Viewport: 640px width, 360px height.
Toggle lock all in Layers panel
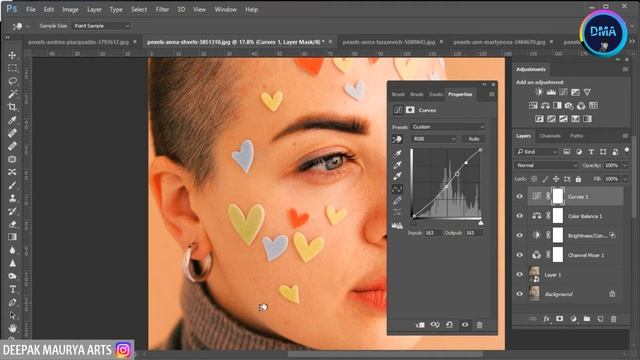pyautogui.click(x=578, y=179)
